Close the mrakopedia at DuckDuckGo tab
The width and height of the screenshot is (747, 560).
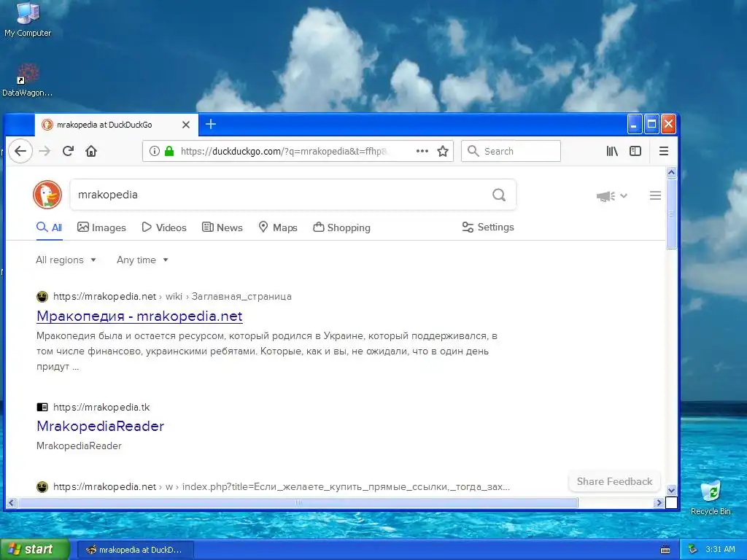click(186, 125)
